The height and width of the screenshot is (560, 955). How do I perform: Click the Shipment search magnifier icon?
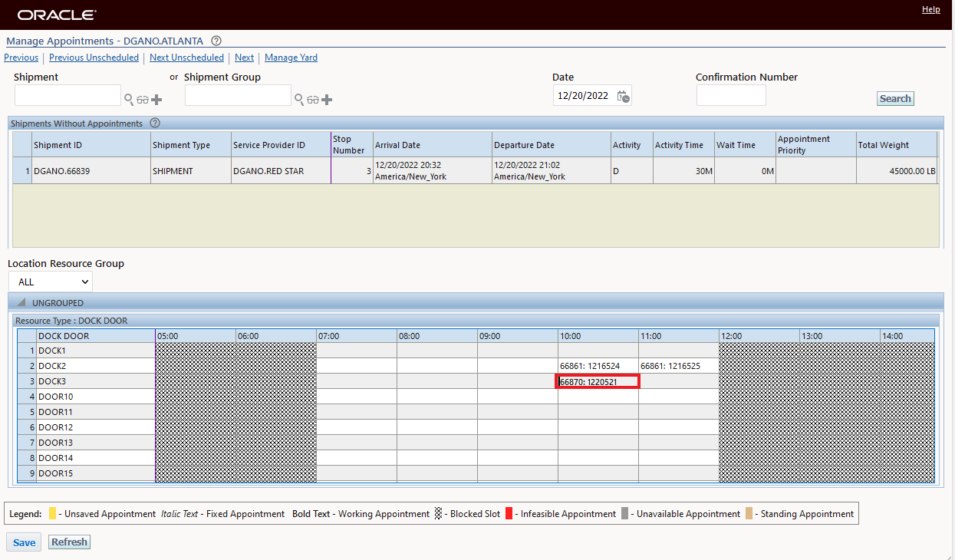pyautogui.click(x=129, y=99)
